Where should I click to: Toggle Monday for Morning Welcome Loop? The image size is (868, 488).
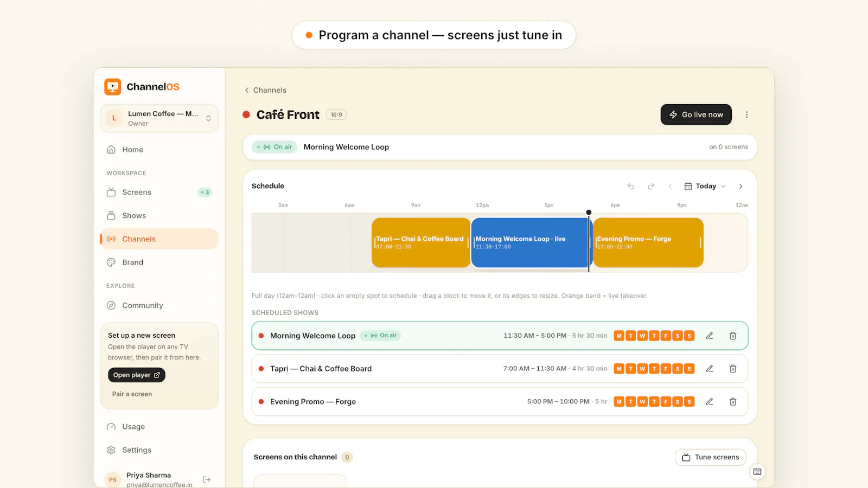[619, 336]
